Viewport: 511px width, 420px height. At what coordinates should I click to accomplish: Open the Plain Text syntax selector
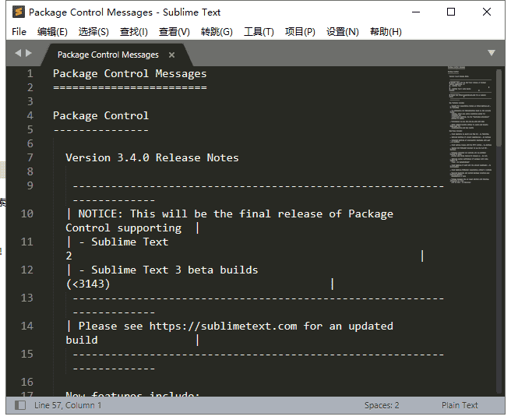click(460, 405)
